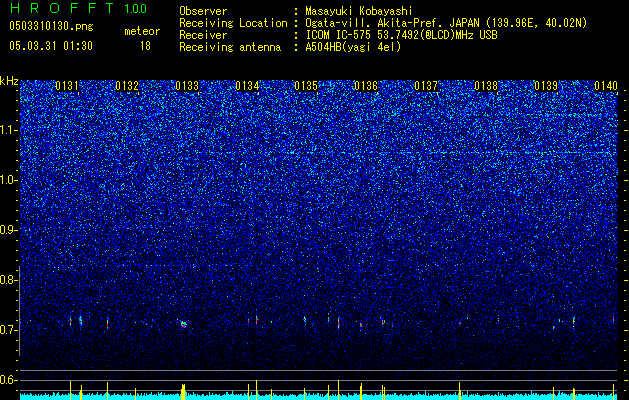Click the kHz axis unit label
The image size is (629, 400).
tap(9, 81)
